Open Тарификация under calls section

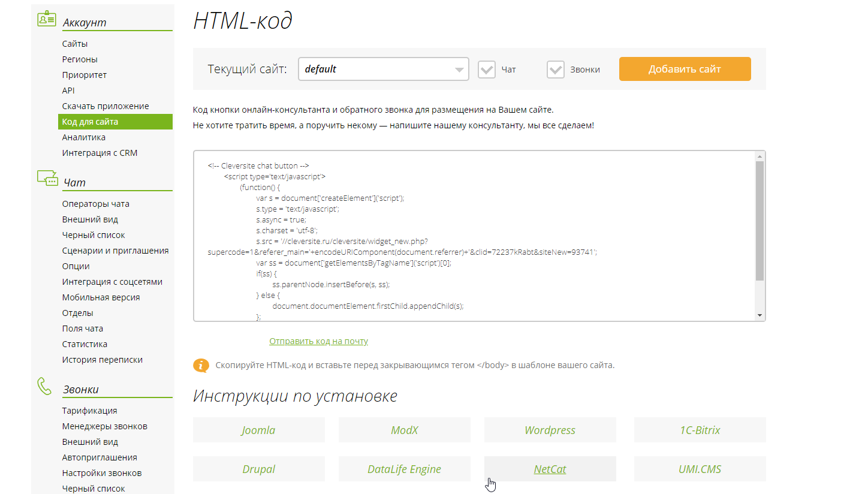point(89,411)
